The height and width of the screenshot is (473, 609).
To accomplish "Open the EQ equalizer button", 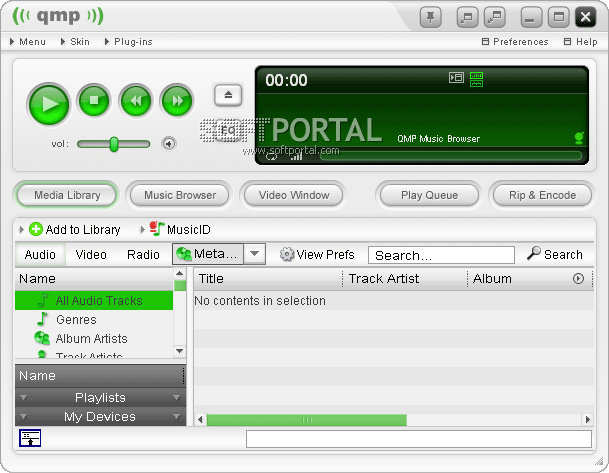I will [228, 130].
